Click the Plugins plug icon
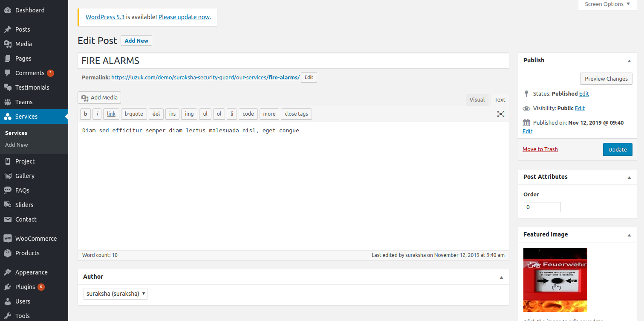The height and width of the screenshot is (321, 644). point(8,287)
